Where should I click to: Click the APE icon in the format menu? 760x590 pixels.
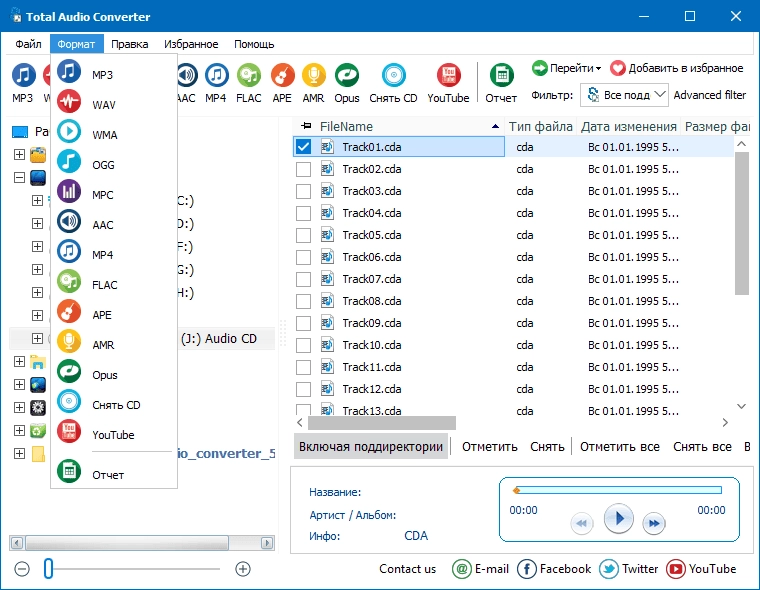point(69,311)
